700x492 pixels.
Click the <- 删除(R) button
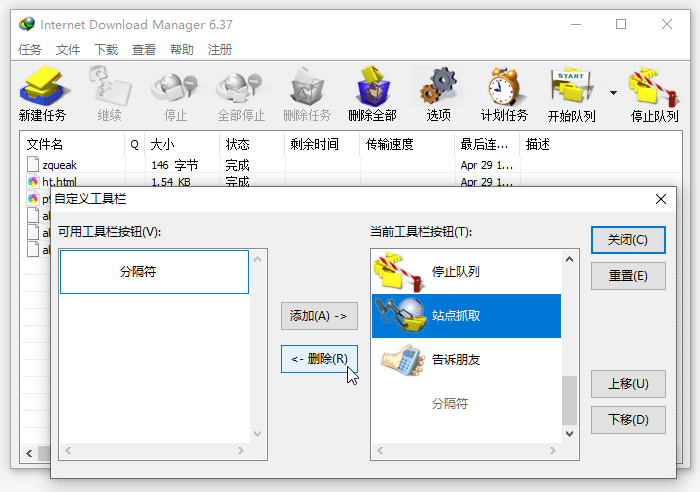pyautogui.click(x=319, y=359)
